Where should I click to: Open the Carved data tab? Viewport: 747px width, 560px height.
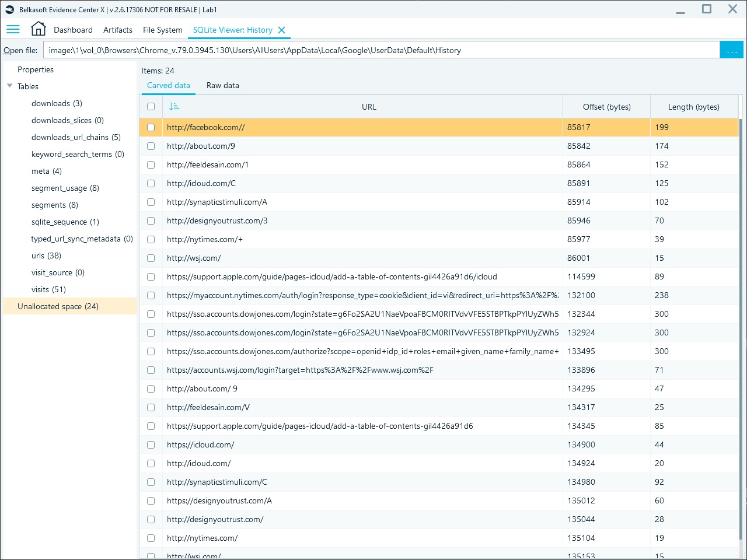(169, 85)
